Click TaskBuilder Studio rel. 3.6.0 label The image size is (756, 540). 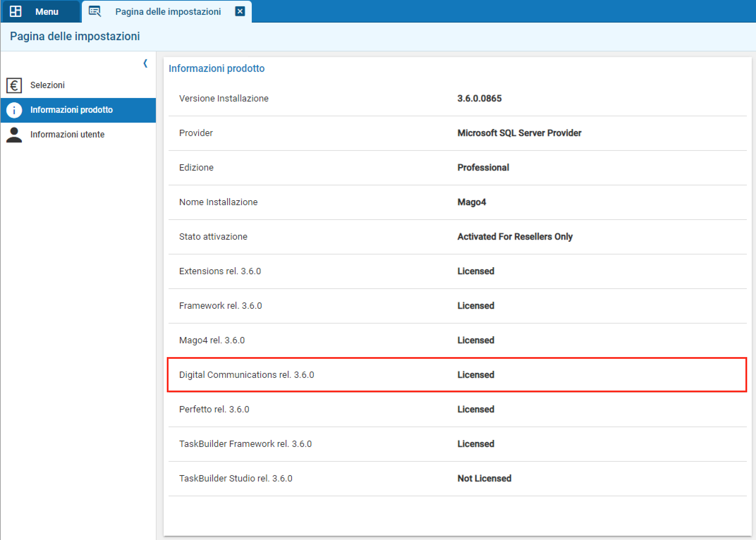click(x=236, y=478)
